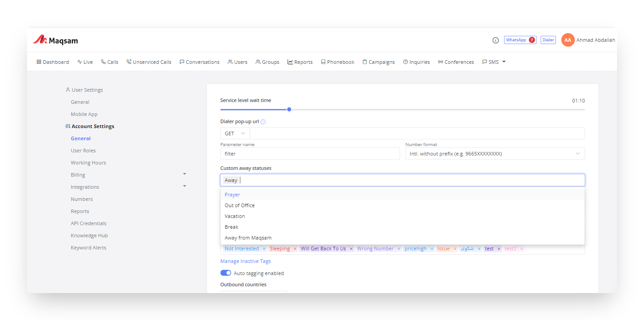
Task: Open the Number format dropdown
Action: pos(495,154)
